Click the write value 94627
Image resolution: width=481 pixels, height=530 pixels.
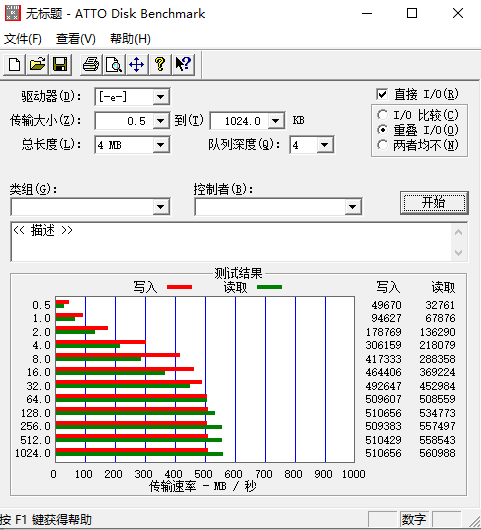tap(386, 318)
